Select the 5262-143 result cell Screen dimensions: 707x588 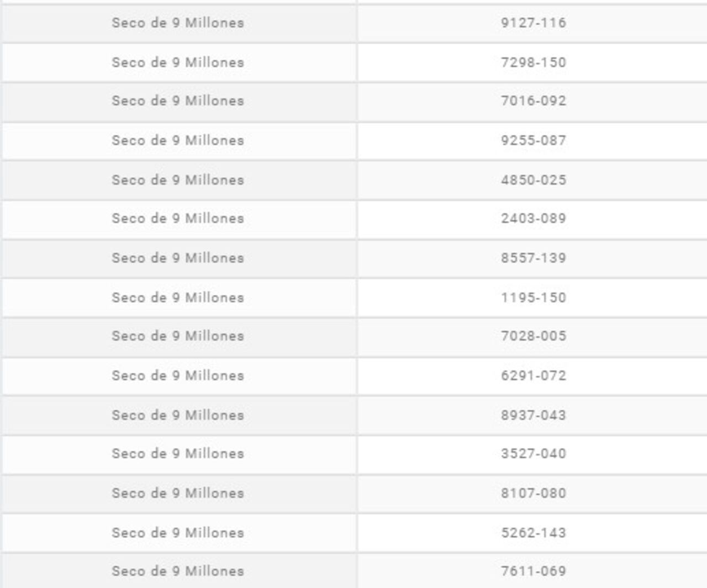click(x=533, y=533)
